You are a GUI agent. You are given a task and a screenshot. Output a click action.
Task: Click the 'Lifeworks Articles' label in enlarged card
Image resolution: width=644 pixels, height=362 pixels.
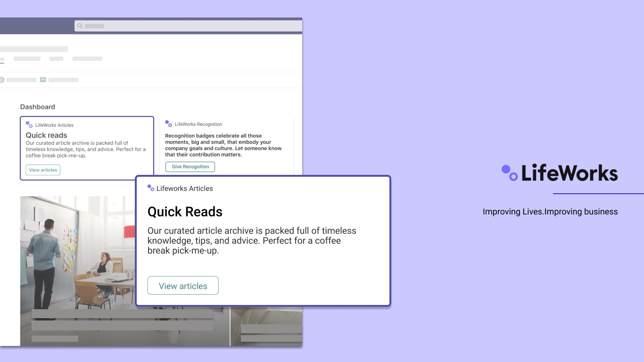pyautogui.click(x=185, y=189)
